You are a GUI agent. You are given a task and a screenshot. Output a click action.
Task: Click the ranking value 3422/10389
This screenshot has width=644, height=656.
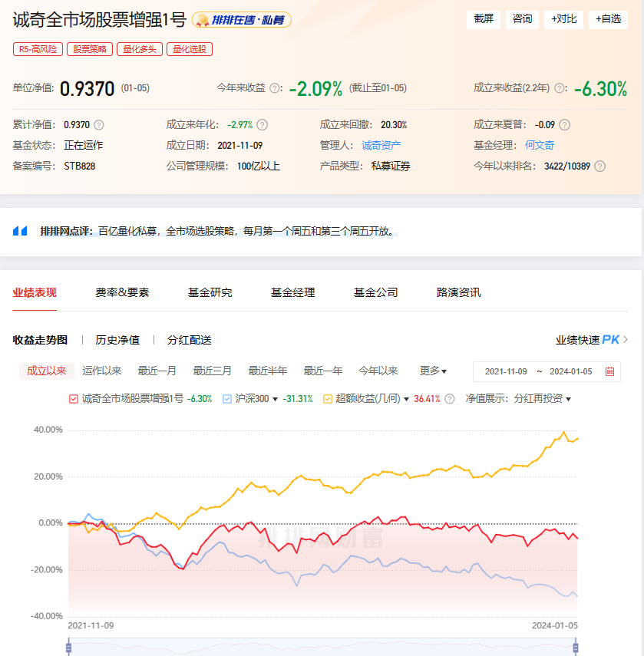[567, 166]
